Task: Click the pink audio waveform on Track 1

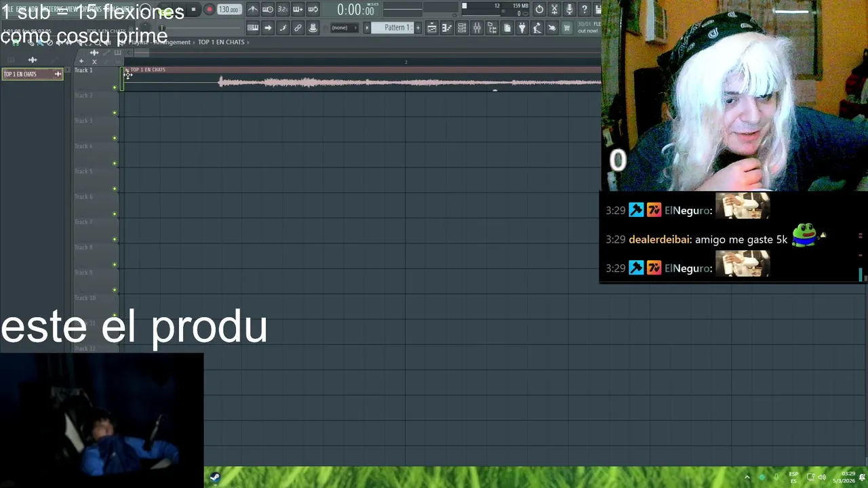Action: (409, 83)
